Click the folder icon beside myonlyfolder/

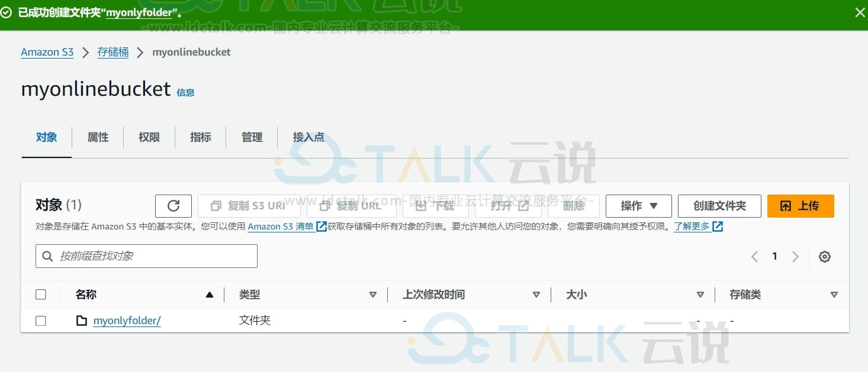(82, 321)
